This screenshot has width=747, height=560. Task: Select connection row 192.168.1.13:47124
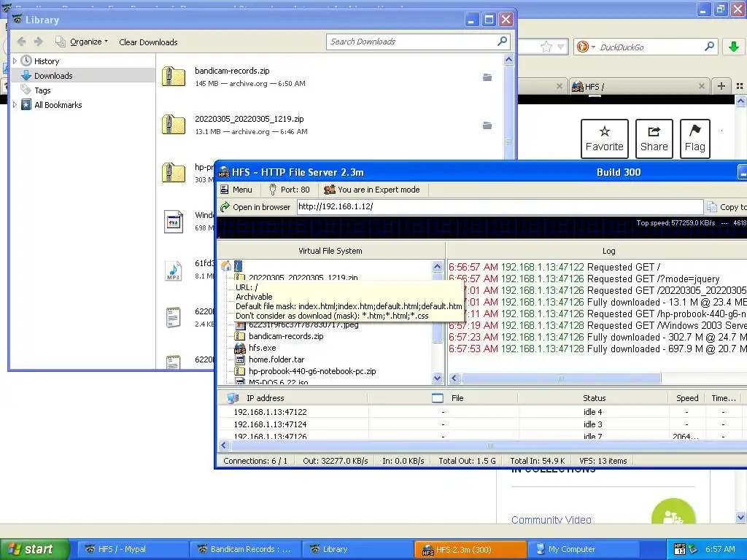tap(482, 424)
